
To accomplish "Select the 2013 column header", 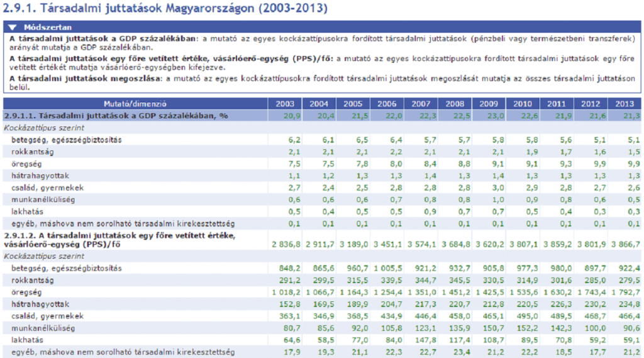I will (x=625, y=104).
